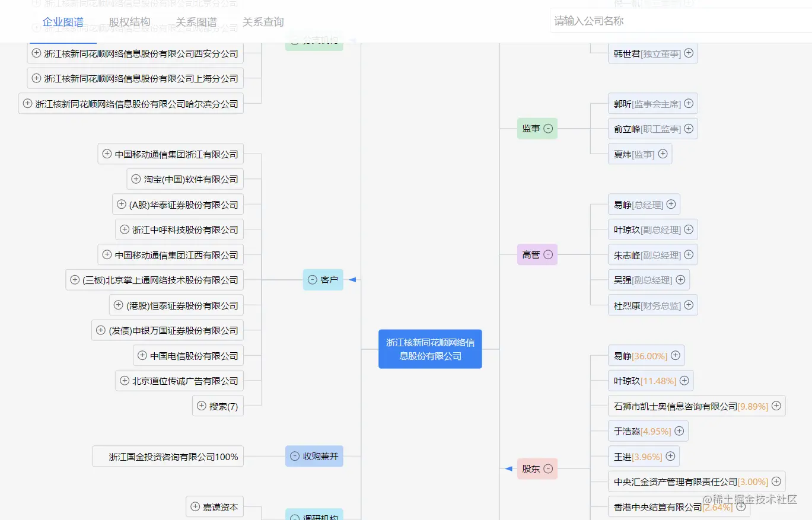
Task: Click the 淘宝(中国)软件有限公司 node text
Action: 191,179
